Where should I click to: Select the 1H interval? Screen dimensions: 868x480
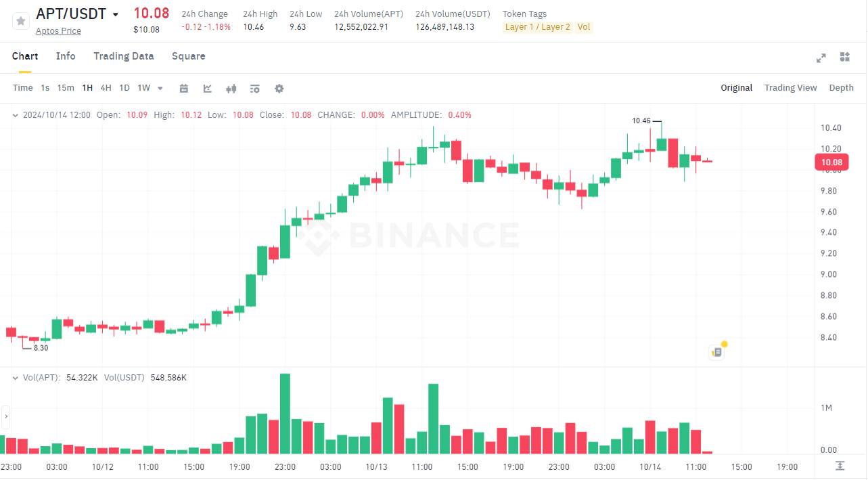click(87, 88)
